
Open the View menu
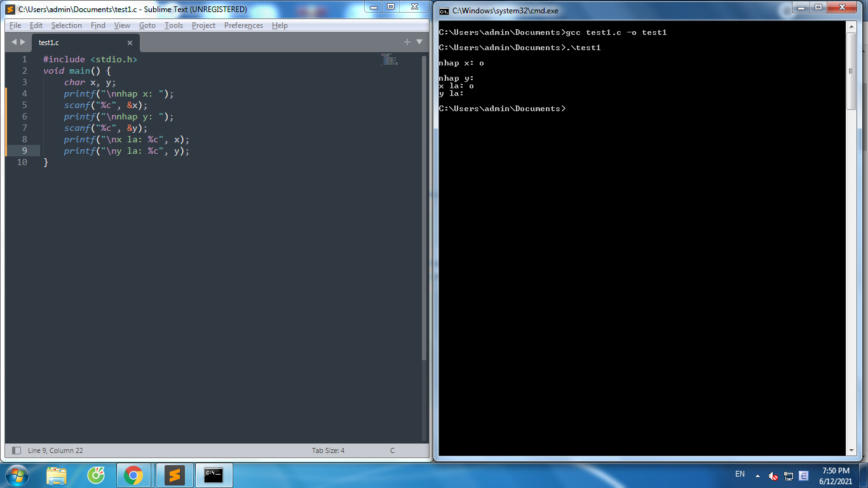122,25
